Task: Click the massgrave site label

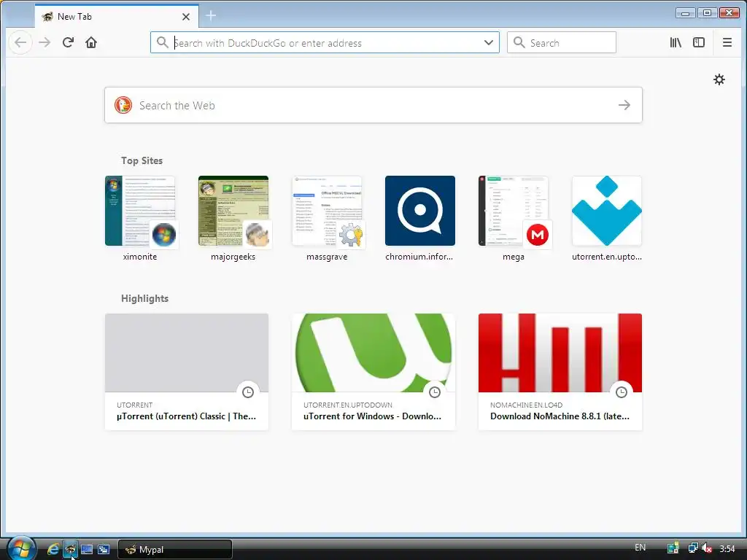Action: (x=327, y=257)
